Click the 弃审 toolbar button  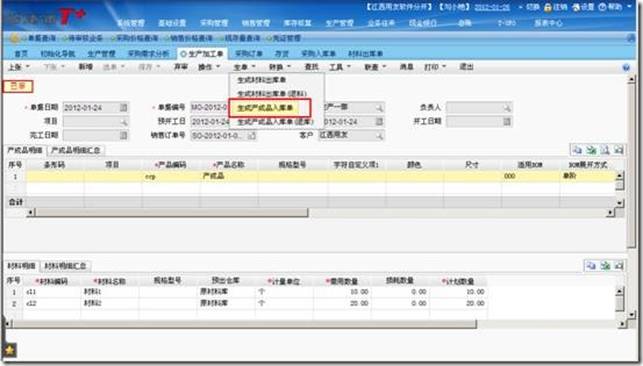pos(180,67)
